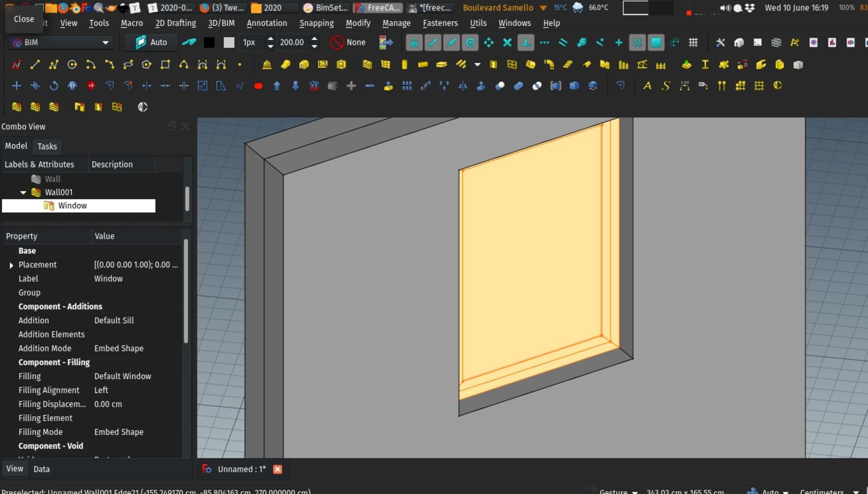This screenshot has height=494, width=868.
Task: Toggle snap perpendicular
Action: (526, 42)
